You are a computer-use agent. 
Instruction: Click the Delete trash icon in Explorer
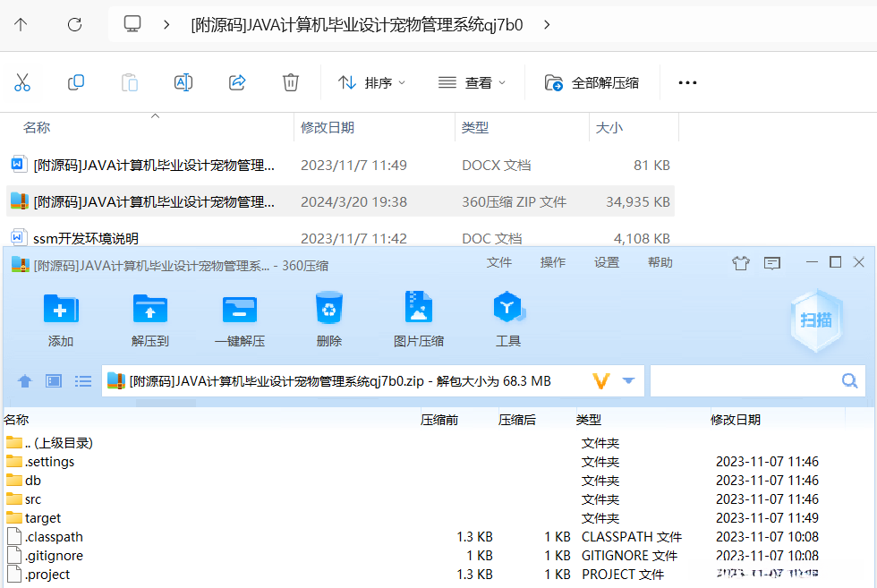click(x=290, y=83)
